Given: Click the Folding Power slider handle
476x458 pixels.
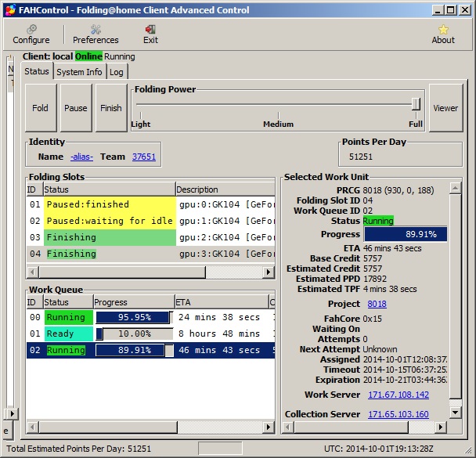Looking at the screenshot, I should (416, 104).
